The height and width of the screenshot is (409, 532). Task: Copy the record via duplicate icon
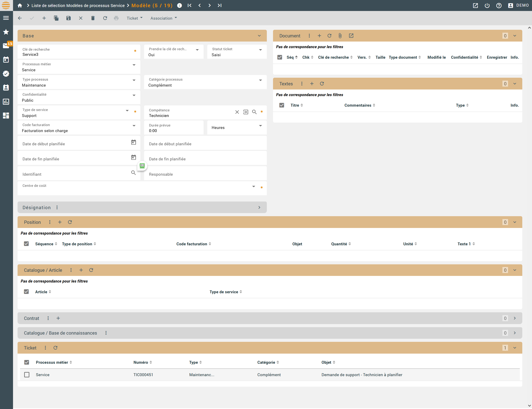pyautogui.click(x=56, y=18)
